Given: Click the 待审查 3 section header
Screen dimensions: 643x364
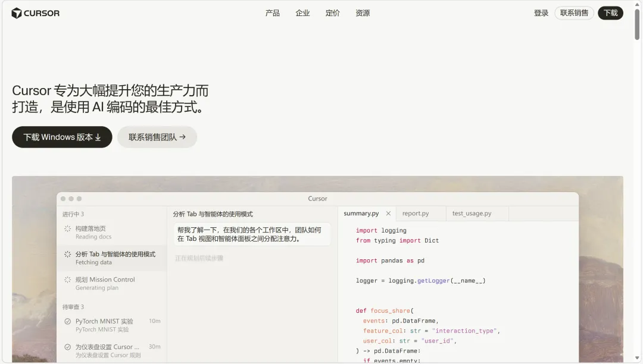Looking at the screenshot, I should pyautogui.click(x=73, y=307).
